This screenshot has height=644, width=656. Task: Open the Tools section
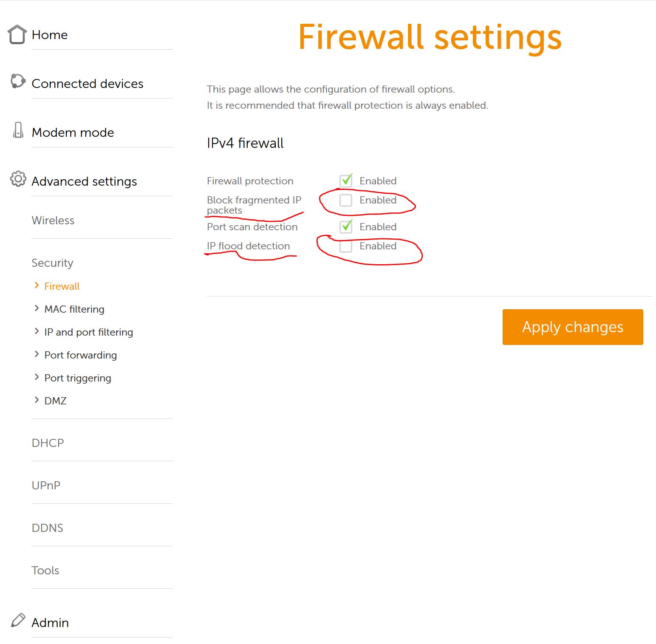[45, 571]
